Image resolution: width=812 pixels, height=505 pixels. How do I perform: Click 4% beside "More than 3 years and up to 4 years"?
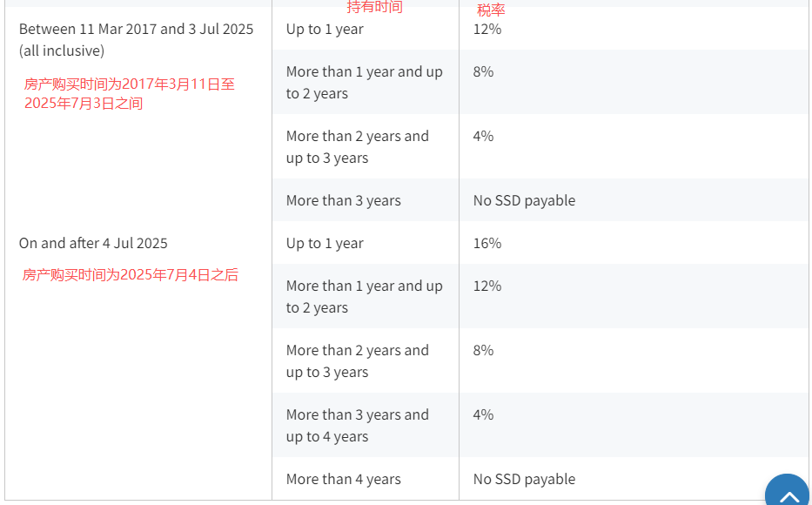tap(483, 414)
